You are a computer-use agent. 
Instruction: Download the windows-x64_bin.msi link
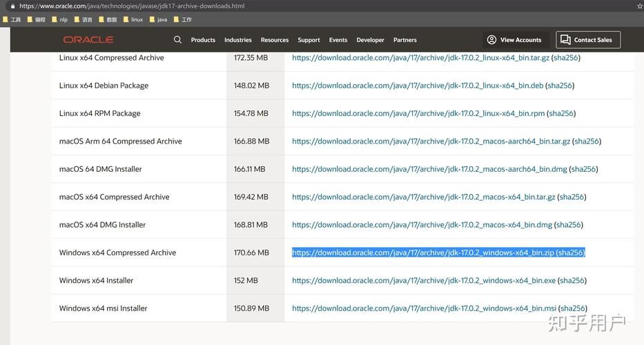(424, 308)
